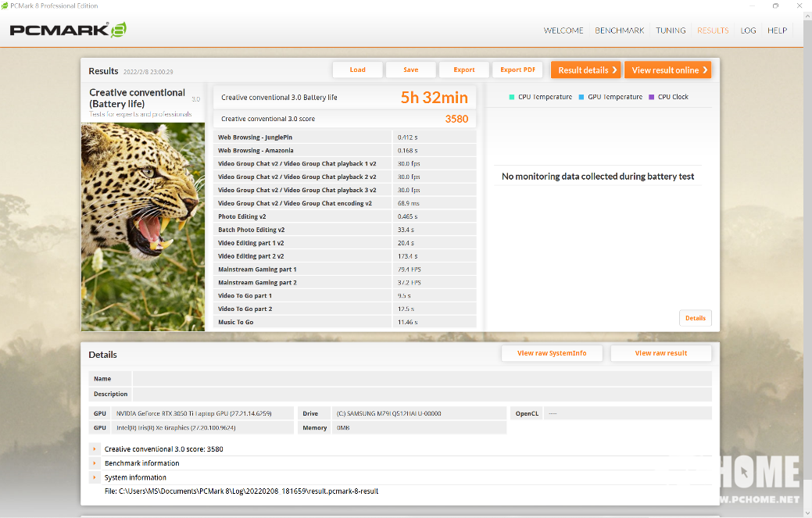Select Video Group Chat playback 1 v2 row
Viewport: 812px width, 518px height.
click(345, 163)
